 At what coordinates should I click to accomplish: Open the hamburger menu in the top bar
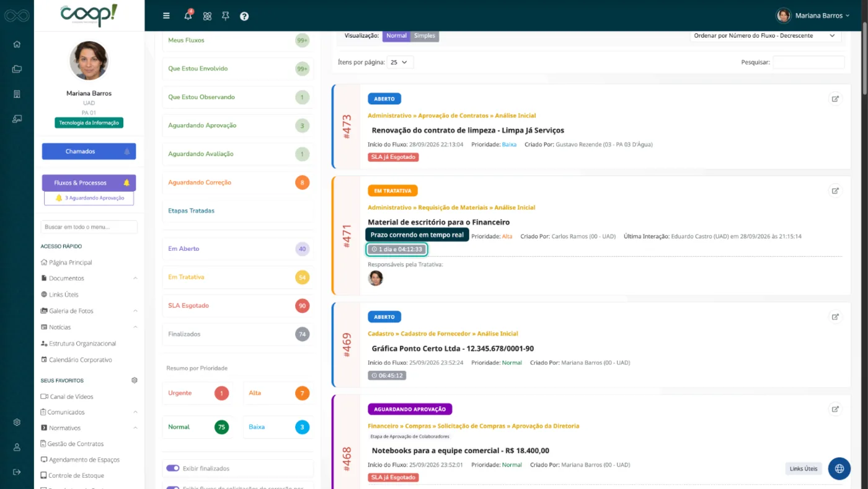point(166,16)
